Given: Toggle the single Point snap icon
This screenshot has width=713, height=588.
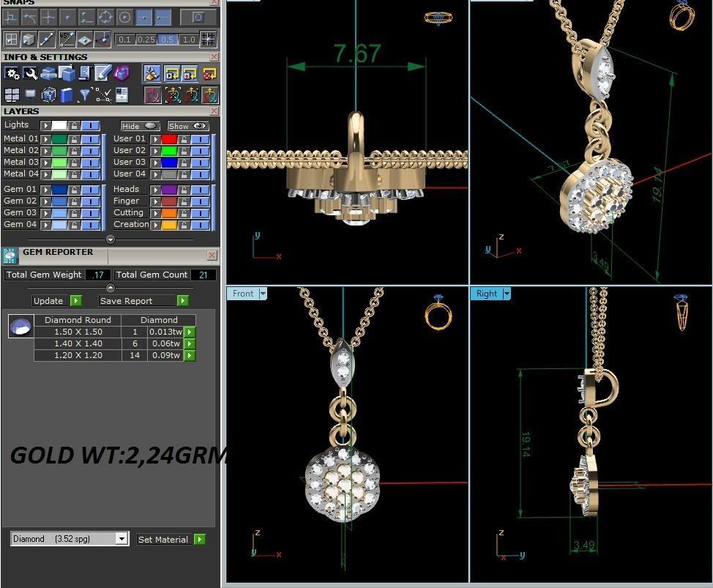Looking at the screenshot, I should (67, 18).
